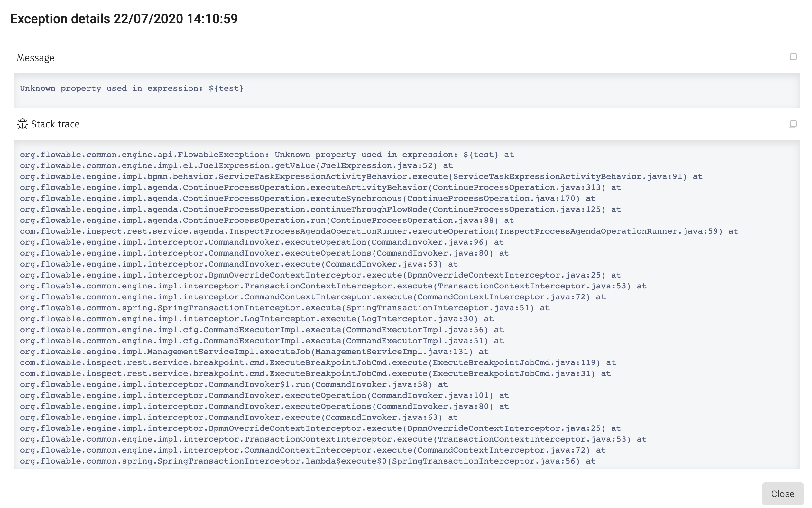
Task: Dismiss the exception dialog via Close
Action: (782, 494)
